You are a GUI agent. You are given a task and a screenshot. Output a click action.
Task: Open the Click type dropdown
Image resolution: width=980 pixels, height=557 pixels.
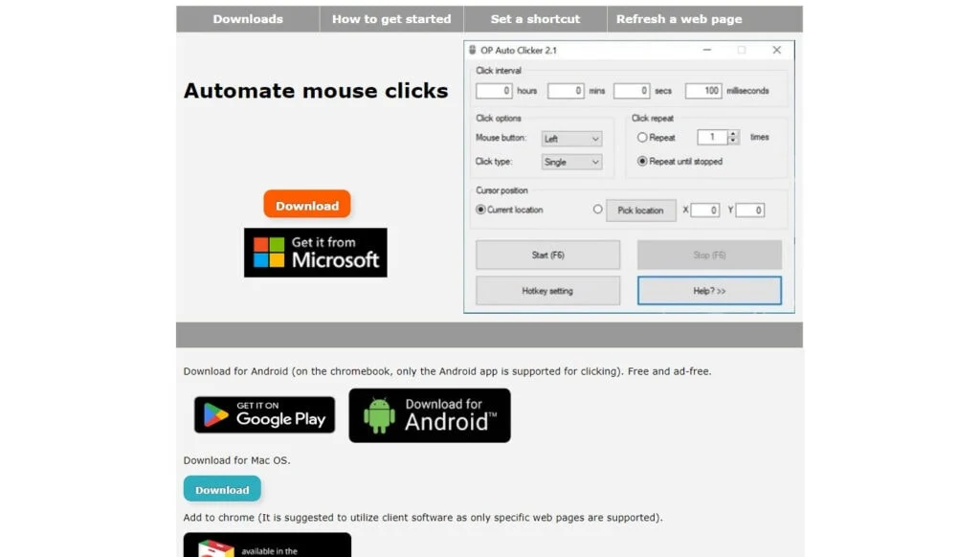point(571,162)
